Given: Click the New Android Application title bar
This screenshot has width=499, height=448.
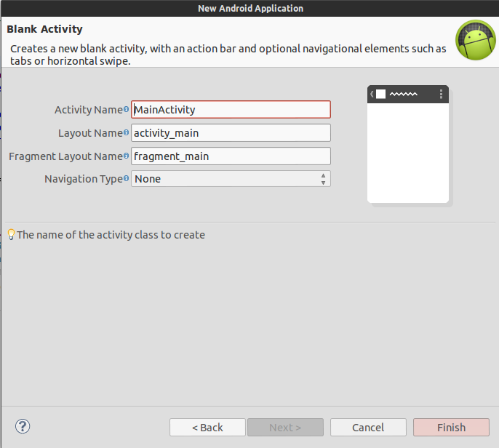Looking at the screenshot, I should 250,8.
